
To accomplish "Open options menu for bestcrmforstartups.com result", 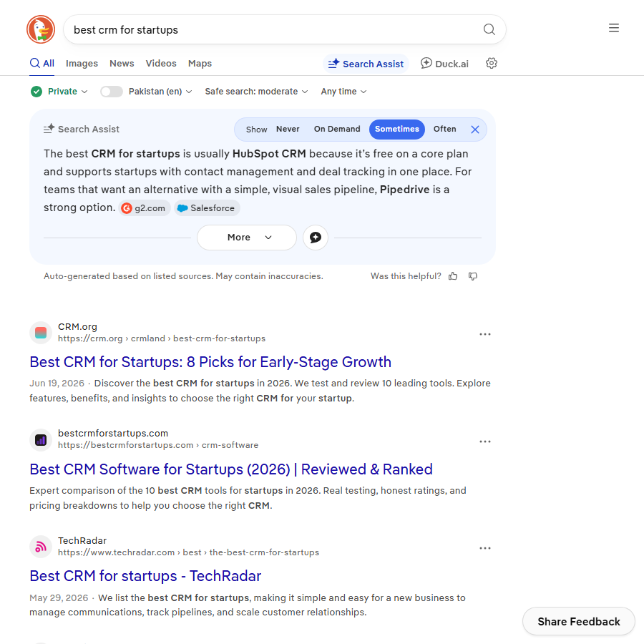I will click(x=485, y=441).
